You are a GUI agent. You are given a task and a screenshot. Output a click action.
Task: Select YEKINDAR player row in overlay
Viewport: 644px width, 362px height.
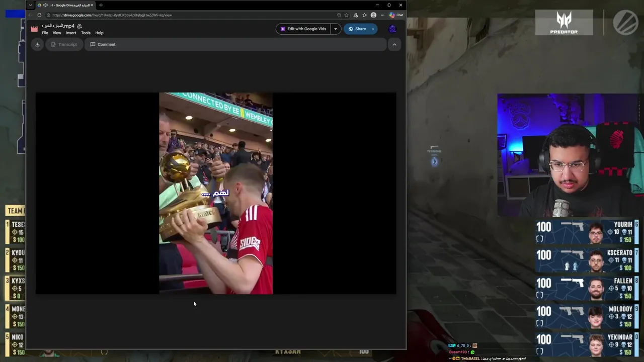click(587, 344)
